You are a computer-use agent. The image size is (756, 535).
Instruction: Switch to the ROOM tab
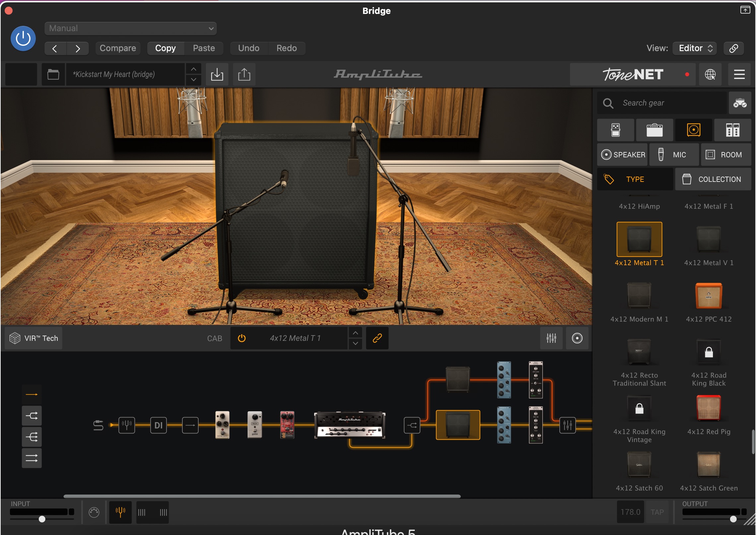726,155
